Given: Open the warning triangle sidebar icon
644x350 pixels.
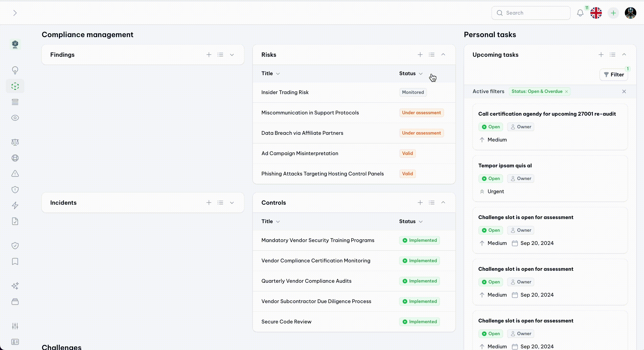Looking at the screenshot, I should (15, 174).
